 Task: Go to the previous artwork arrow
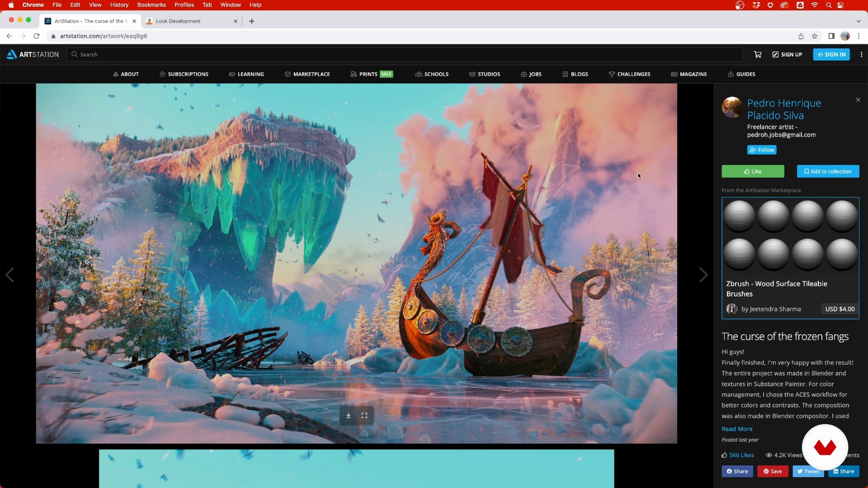tap(9, 275)
